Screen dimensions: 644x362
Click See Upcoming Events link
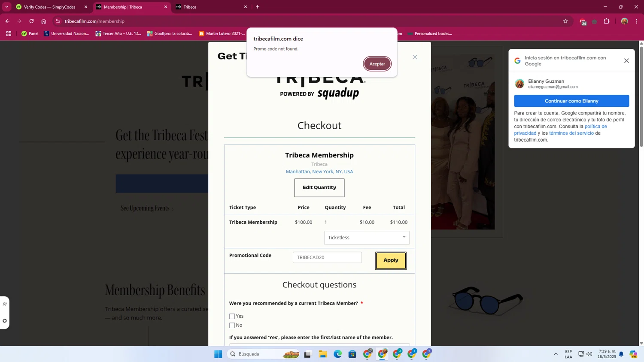coord(147,208)
